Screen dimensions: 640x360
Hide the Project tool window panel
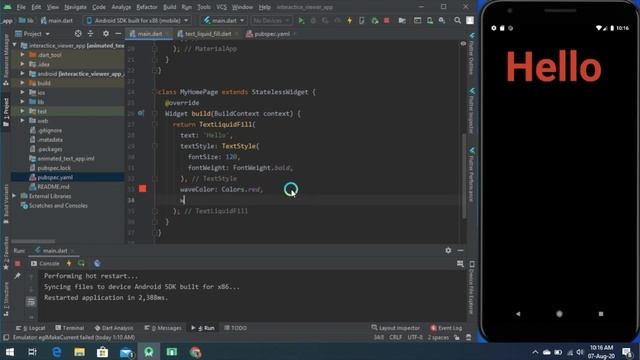pos(118,34)
